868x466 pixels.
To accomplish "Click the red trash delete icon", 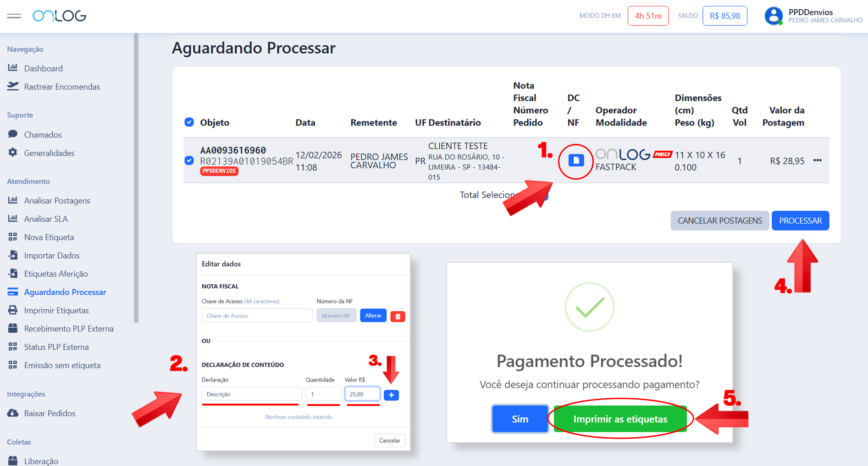I will point(398,316).
